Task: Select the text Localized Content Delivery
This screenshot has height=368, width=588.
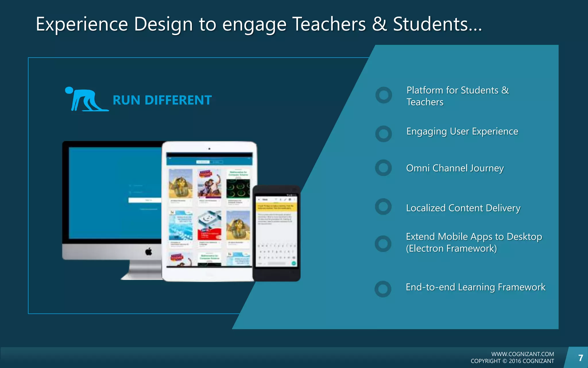Action: coord(463,208)
